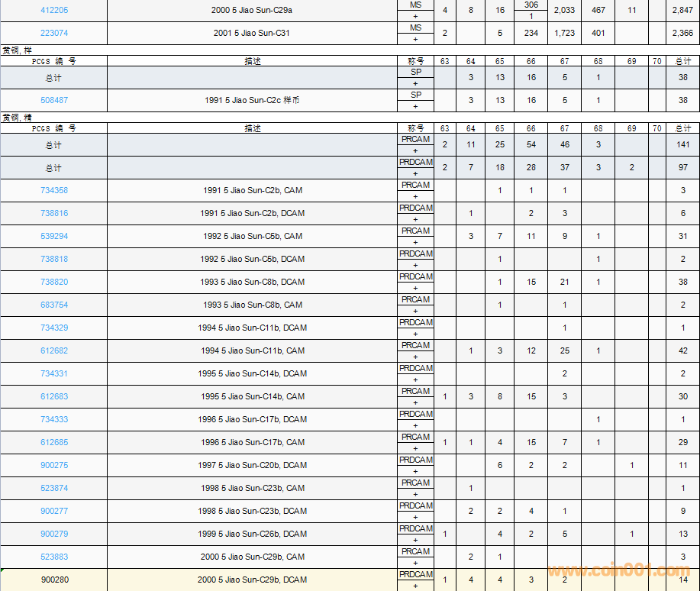
Task: Click the 1991 5 Jiao Sun-C2c 样币 description
Action: (x=252, y=100)
